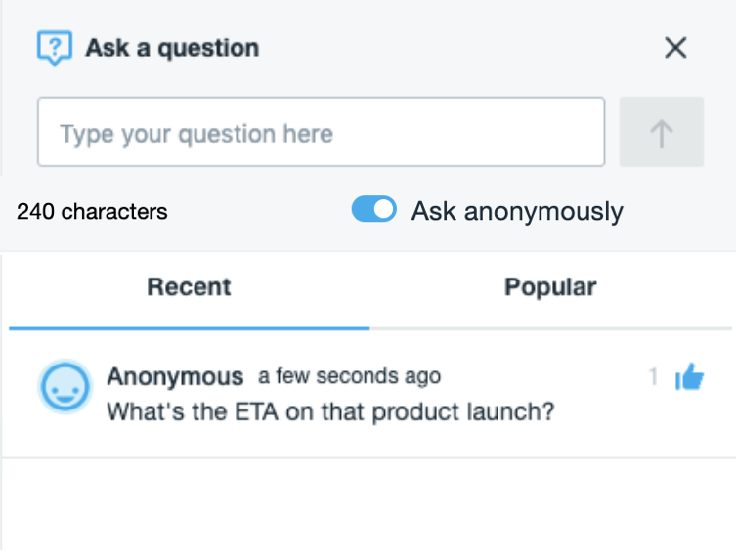The height and width of the screenshot is (560, 736).
Task: Click the question bubble icon in header
Action: pos(55,48)
